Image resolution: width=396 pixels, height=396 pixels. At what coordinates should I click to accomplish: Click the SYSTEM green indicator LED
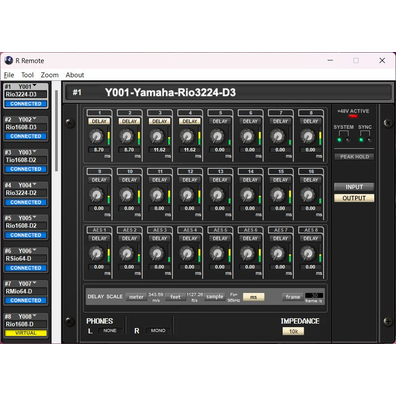(x=339, y=140)
